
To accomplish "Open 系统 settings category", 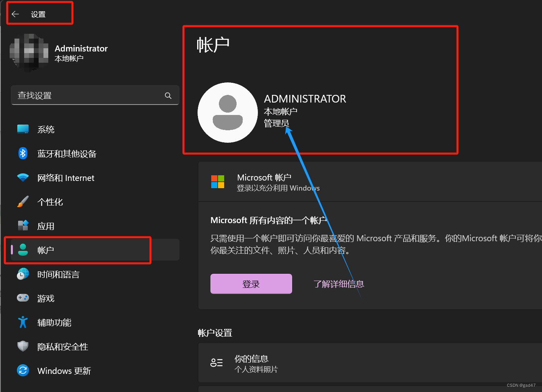I will click(x=95, y=129).
